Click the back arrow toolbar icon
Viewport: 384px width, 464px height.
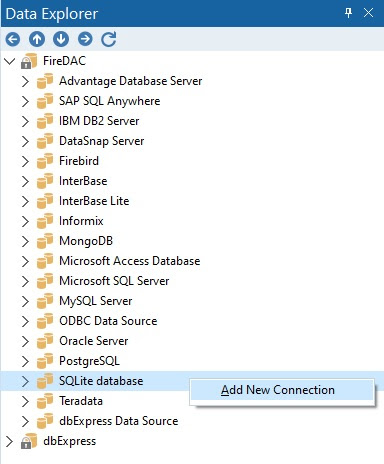pyautogui.click(x=13, y=39)
